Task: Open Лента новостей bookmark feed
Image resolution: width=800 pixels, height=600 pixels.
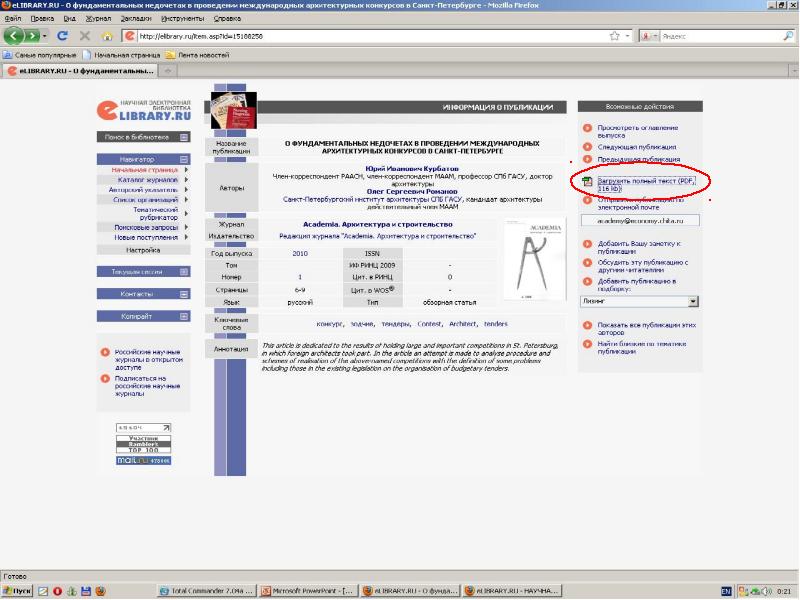Action: [197, 55]
